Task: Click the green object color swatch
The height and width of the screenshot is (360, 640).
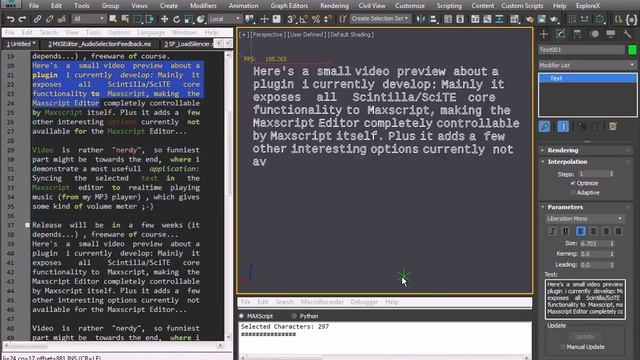Action: 632,50
